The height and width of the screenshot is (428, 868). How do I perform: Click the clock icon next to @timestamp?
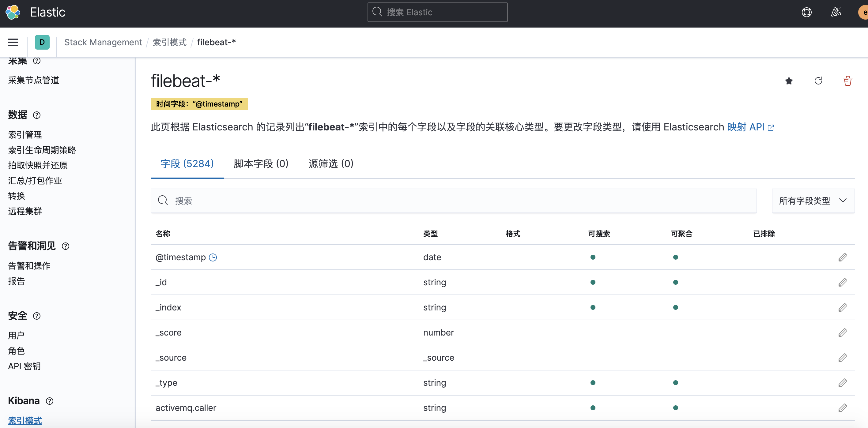point(213,257)
